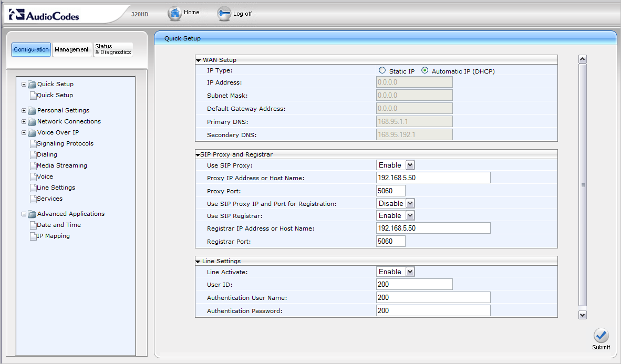Click the Network Connections folder icon
This screenshot has width=621, height=364.
(32, 122)
